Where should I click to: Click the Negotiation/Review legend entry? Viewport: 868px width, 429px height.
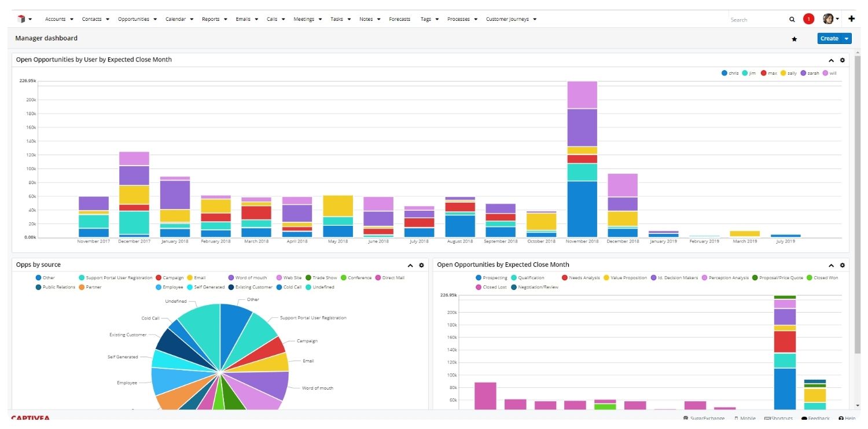535,287
